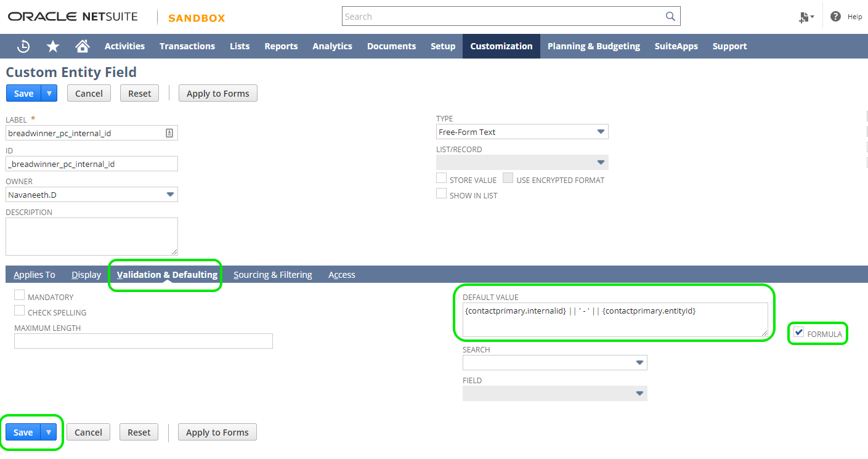
Task: Expand the bottom Save button arrow
Action: point(49,432)
